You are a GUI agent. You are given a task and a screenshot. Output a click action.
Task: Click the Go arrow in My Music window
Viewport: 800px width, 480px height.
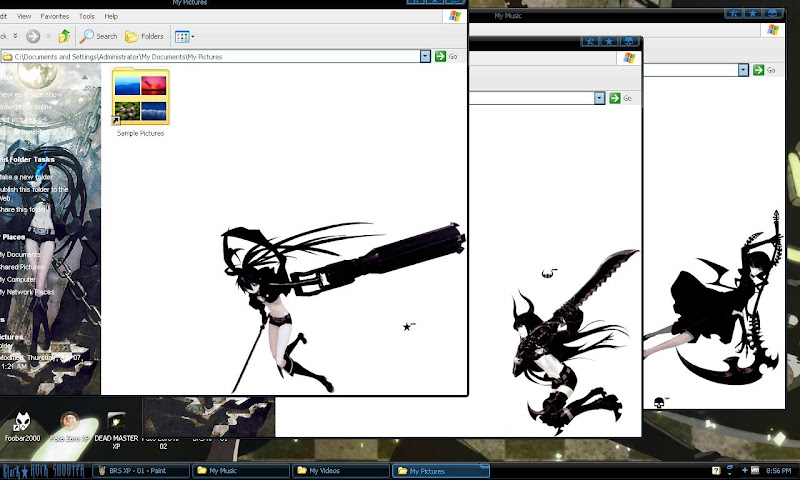tap(759, 70)
